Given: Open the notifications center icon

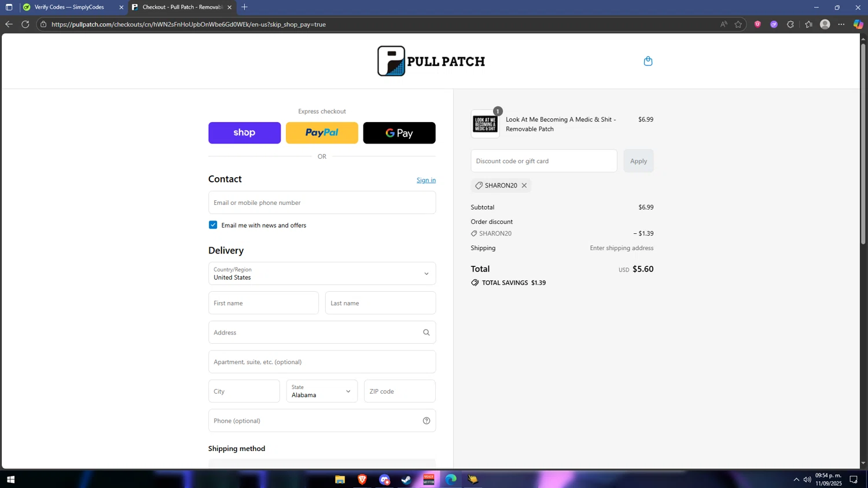Looking at the screenshot, I should tap(854, 479).
